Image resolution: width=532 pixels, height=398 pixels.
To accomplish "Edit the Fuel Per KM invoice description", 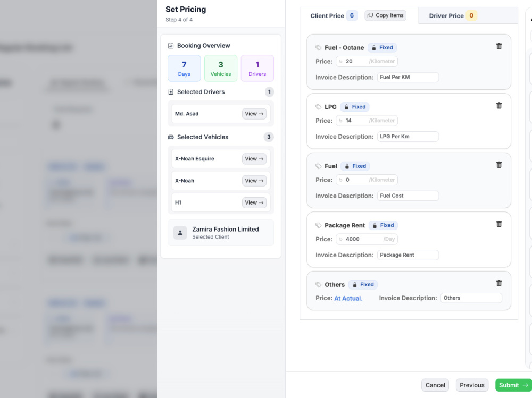I will (x=408, y=77).
